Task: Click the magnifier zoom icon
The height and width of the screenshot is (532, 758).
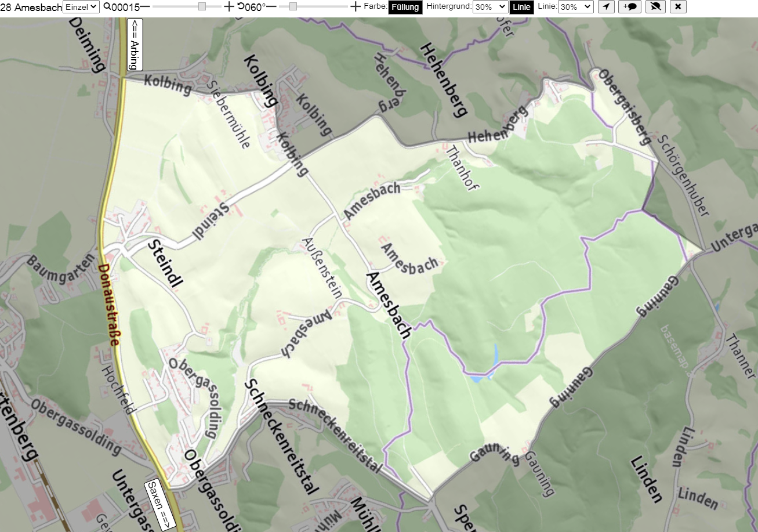Action: pyautogui.click(x=107, y=7)
